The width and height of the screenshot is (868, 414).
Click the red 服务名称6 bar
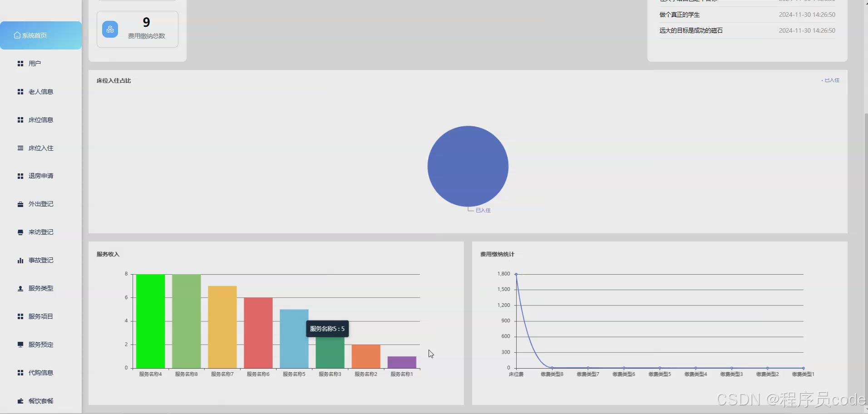(258, 333)
